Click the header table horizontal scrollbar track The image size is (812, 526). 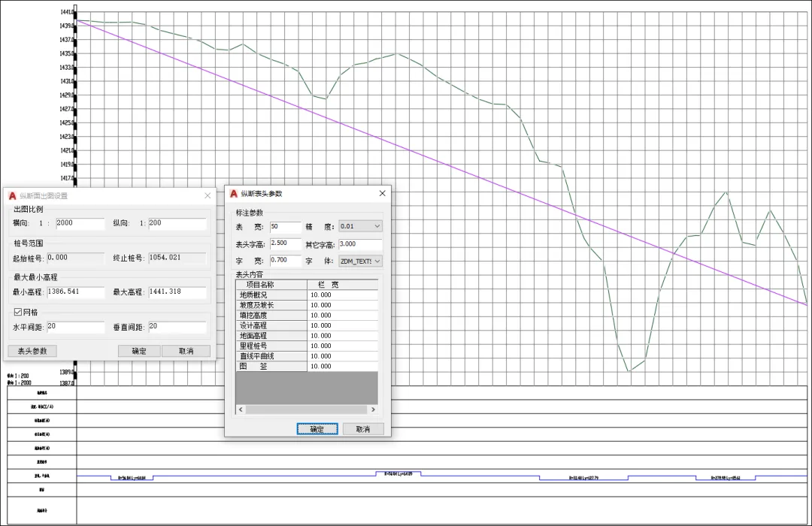tap(307, 410)
